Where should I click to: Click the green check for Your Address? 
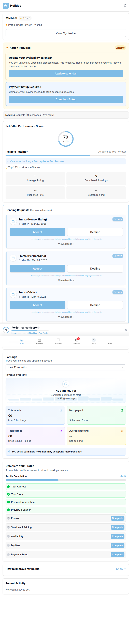coord(8,486)
